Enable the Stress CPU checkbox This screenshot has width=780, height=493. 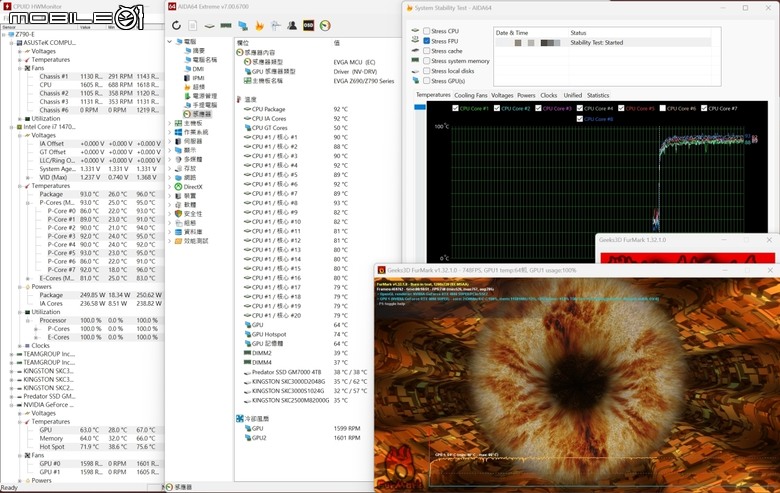427,32
